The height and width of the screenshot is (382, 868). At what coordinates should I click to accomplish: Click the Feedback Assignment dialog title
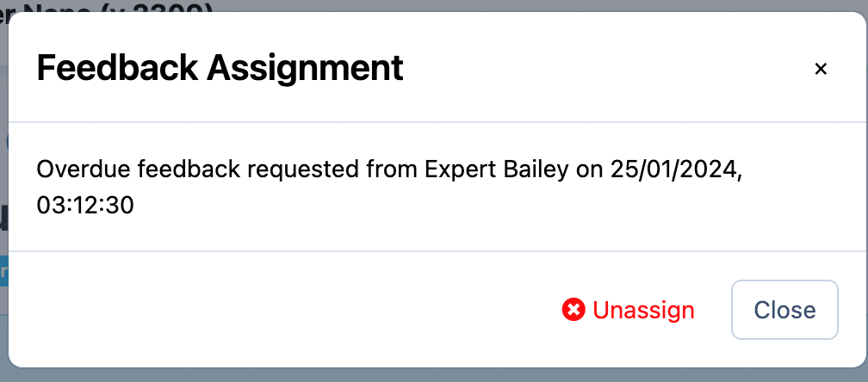coord(220,68)
